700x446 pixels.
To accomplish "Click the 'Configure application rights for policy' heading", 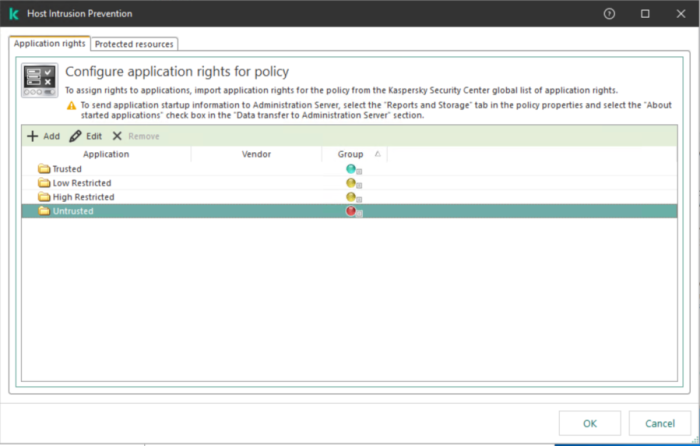I will pyautogui.click(x=177, y=71).
